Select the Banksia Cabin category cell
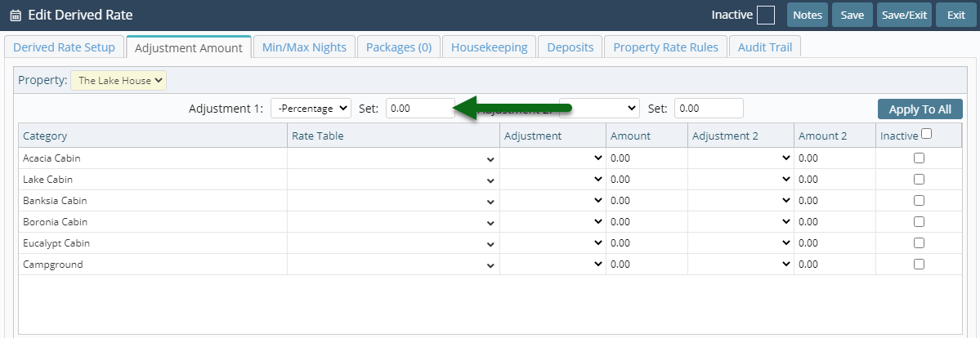980x338 pixels. click(153, 201)
